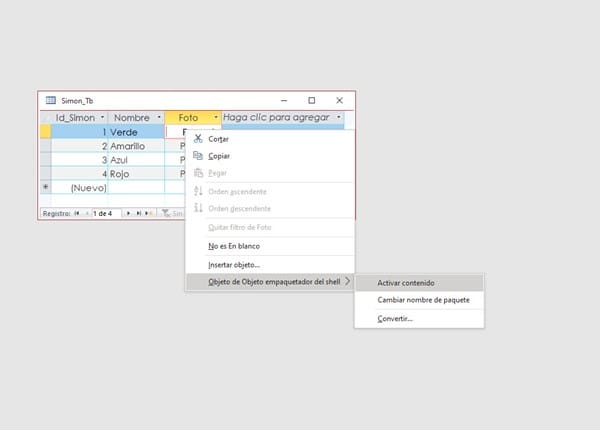Click the Id_Simon column header
This screenshot has width=600, height=430.
79,117
